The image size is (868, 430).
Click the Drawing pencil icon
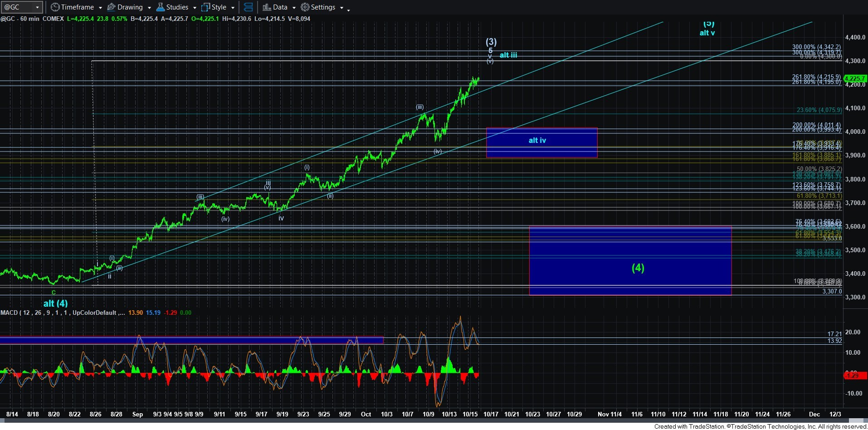point(111,7)
